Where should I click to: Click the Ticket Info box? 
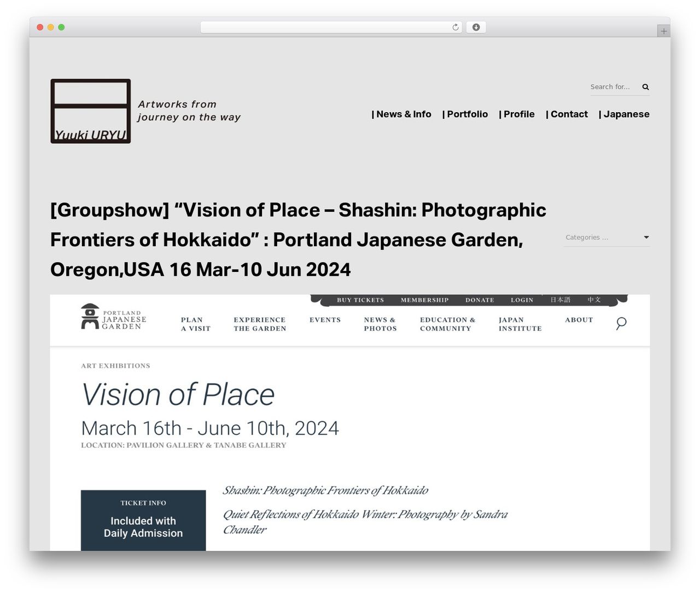click(x=143, y=520)
